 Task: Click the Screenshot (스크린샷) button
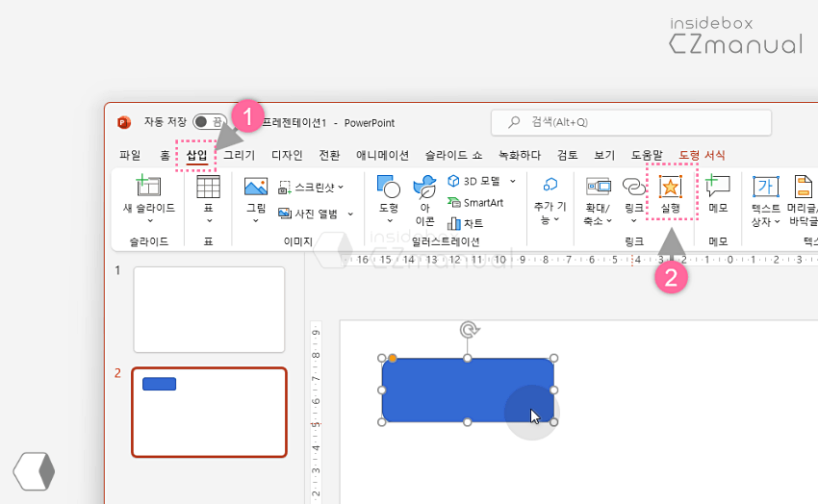tap(312, 188)
